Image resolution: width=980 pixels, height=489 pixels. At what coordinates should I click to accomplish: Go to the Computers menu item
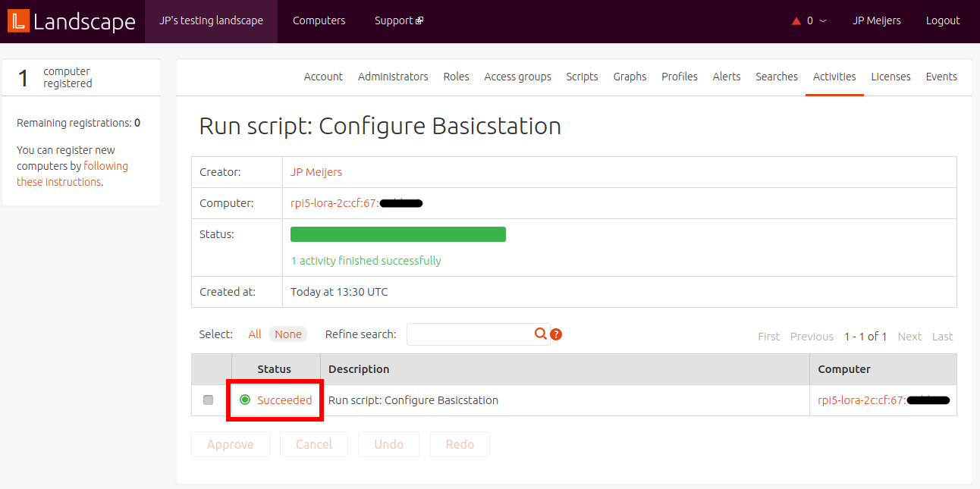319,21
